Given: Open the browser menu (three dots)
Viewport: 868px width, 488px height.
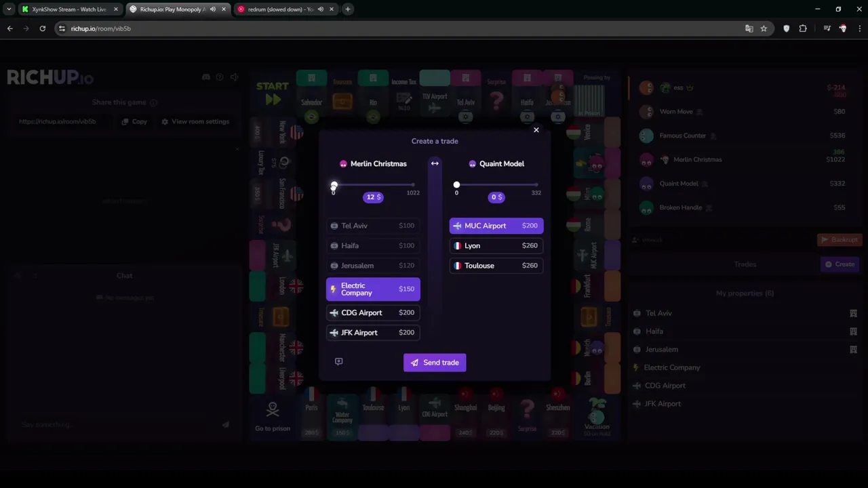Looking at the screenshot, I should coord(859,28).
